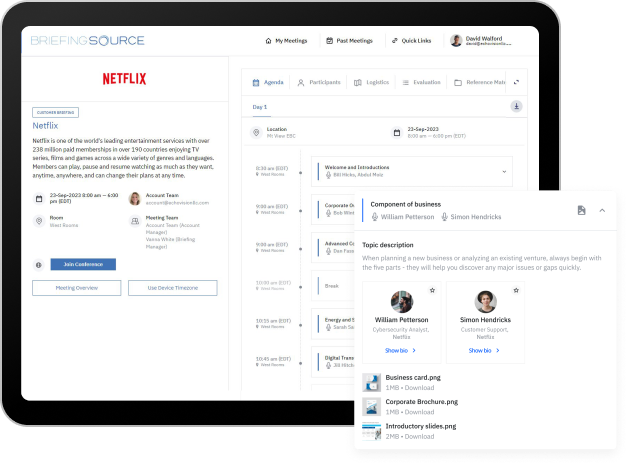This screenshot has height=466, width=629.
Task: Click Use Device Timezone button
Action: (x=172, y=288)
